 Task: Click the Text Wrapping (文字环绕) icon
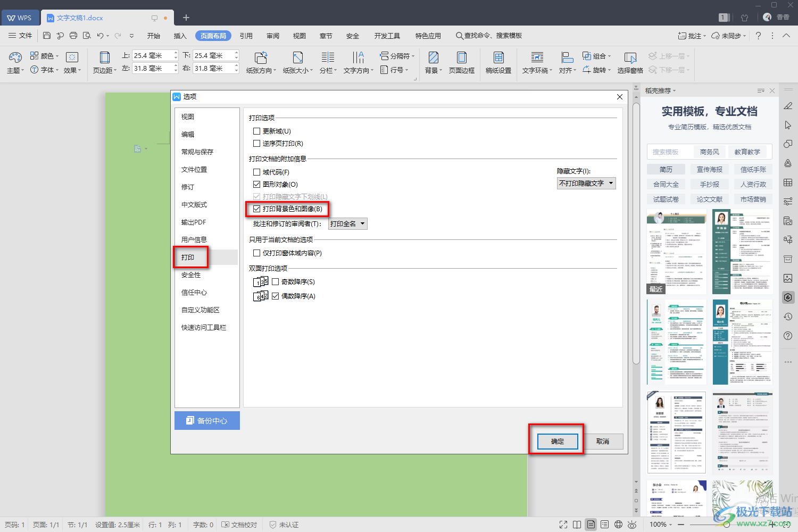click(x=537, y=57)
